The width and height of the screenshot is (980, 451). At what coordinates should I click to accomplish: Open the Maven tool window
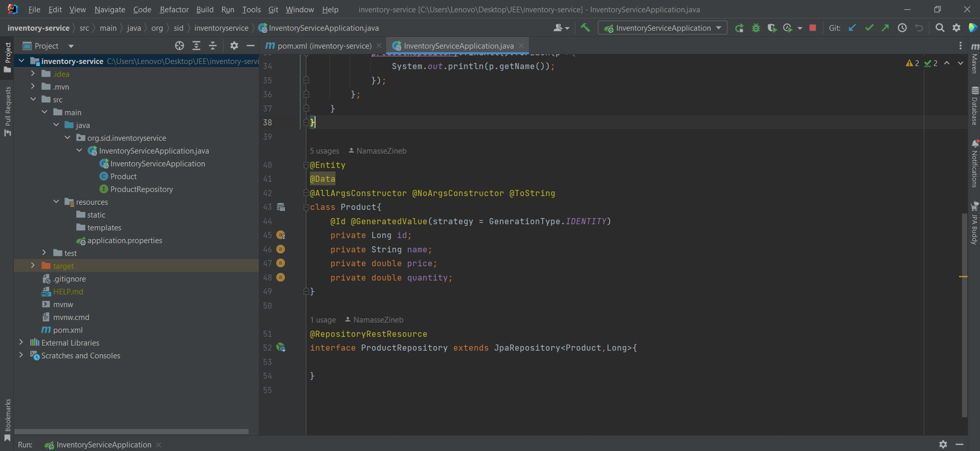point(974,58)
